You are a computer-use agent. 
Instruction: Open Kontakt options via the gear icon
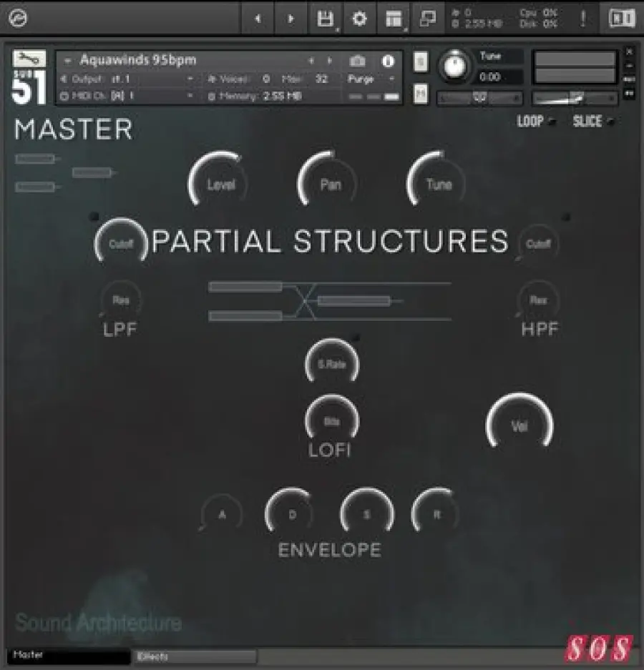pyautogui.click(x=358, y=19)
